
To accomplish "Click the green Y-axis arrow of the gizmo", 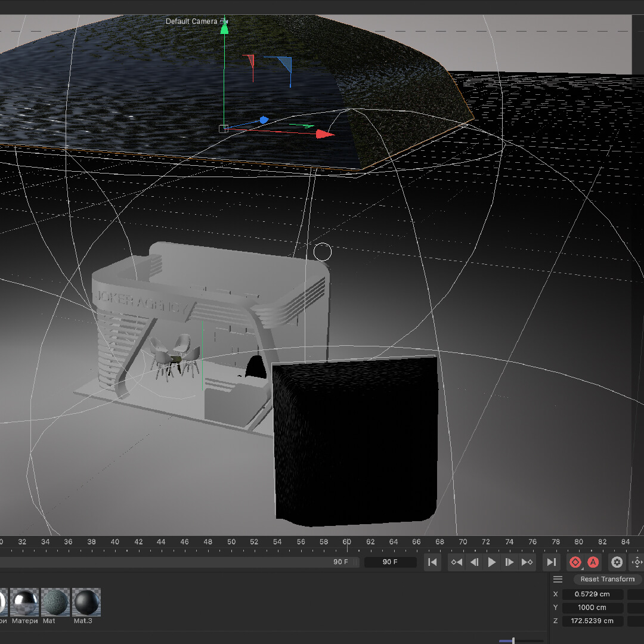I will [224, 27].
